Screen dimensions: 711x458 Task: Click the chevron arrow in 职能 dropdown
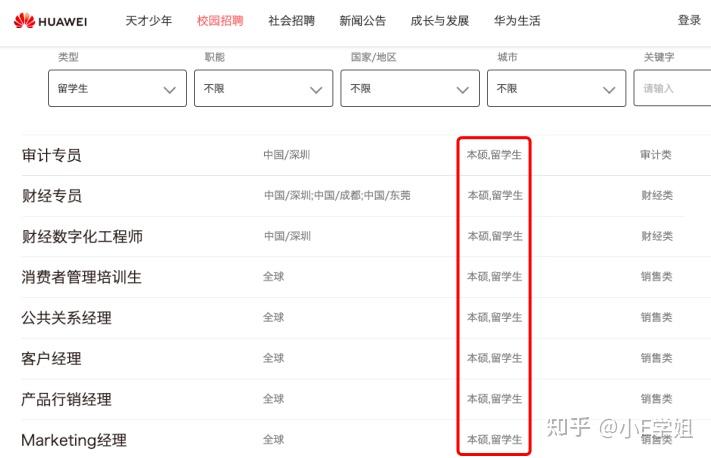pos(316,90)
